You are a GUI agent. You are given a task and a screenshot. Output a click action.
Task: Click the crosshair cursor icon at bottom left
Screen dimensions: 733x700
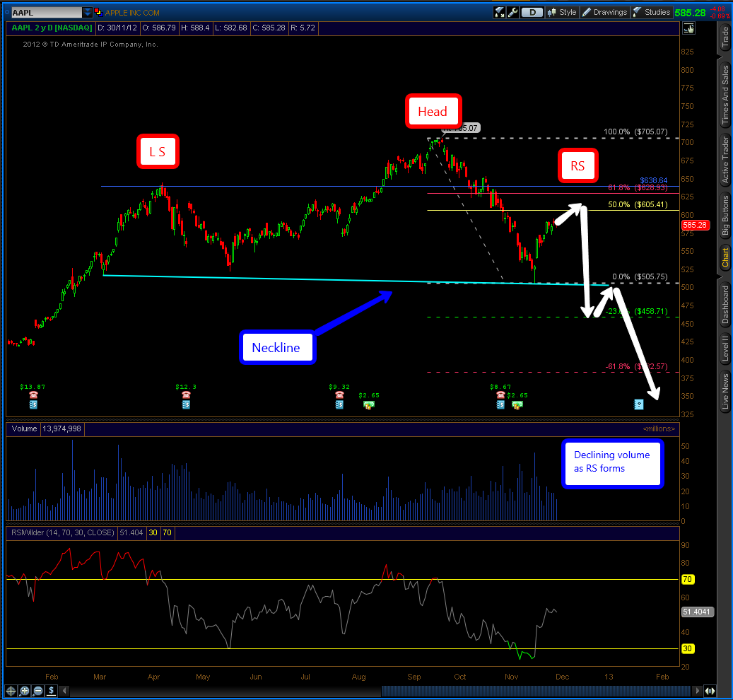coord(11,691)
